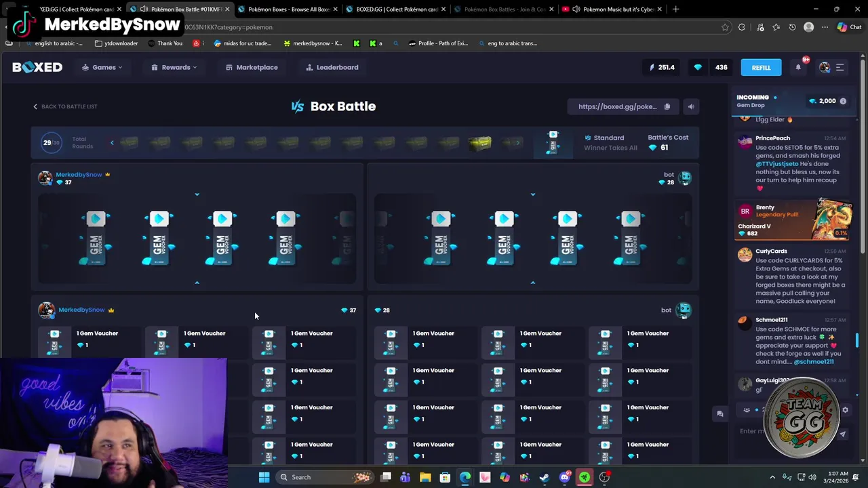
Task: Collapse the chat panel icon
Action: [x=720, y=413]
